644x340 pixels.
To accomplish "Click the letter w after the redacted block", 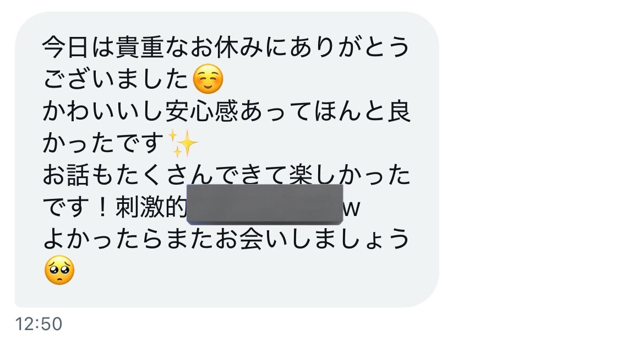I will [352, 208].
